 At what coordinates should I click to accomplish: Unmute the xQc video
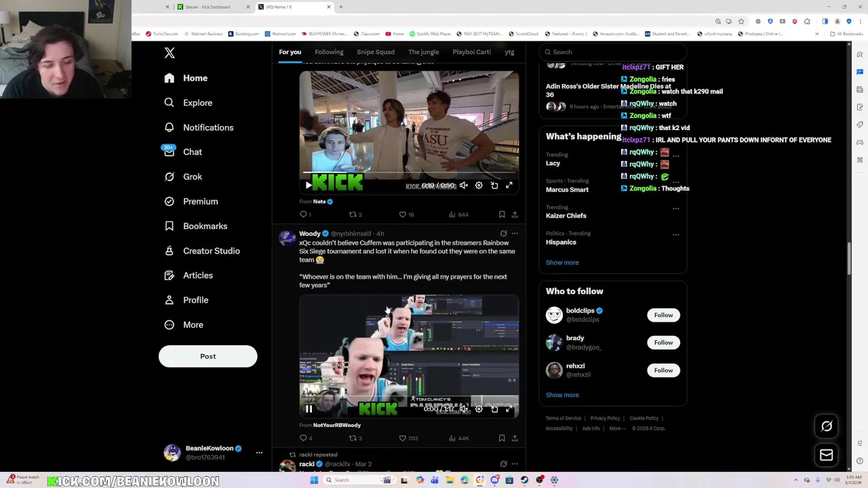click(464, 409)
